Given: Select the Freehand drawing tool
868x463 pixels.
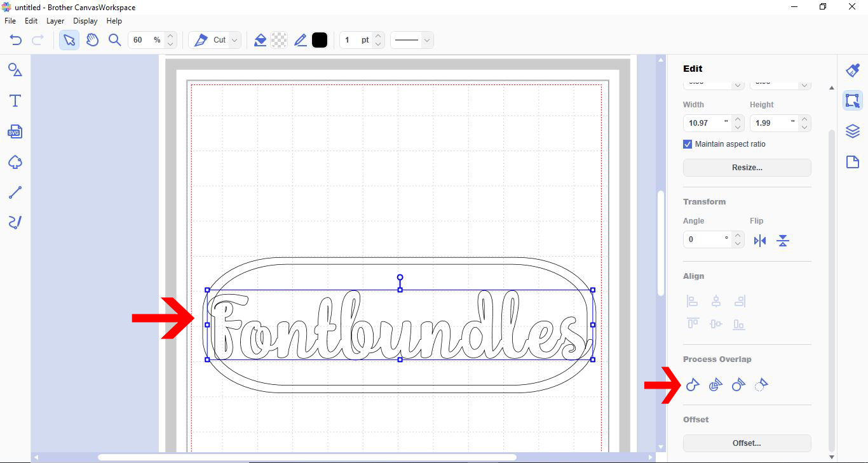Looking at the screenshot, I should click(15, 222).
